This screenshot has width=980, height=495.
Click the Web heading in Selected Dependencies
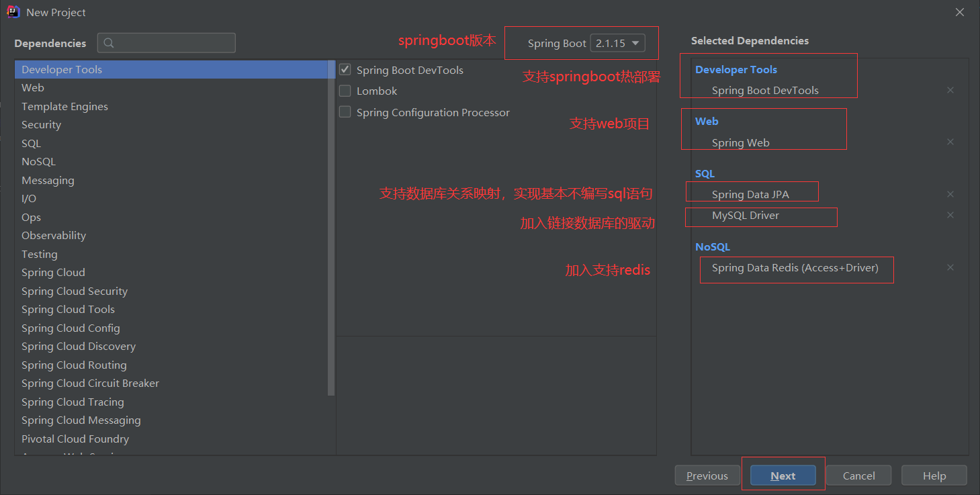[707, 121]
